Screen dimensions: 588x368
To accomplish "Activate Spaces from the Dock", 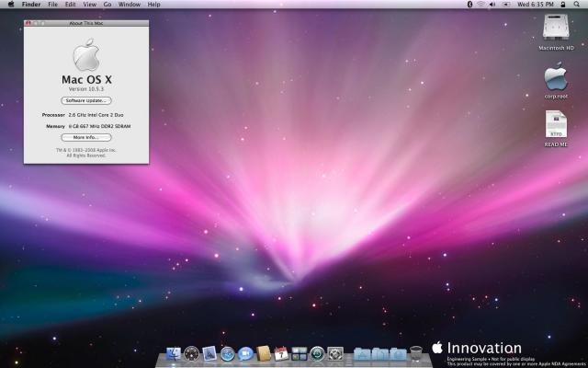I will click(x=300, y=353).
